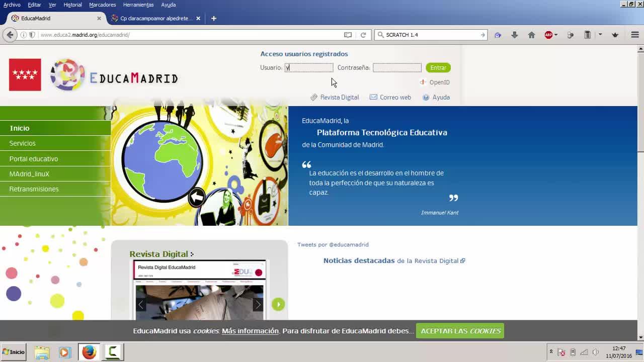Open the taskbar clock showing 12:47
This screenshot has width=644, height=362.
619,352
